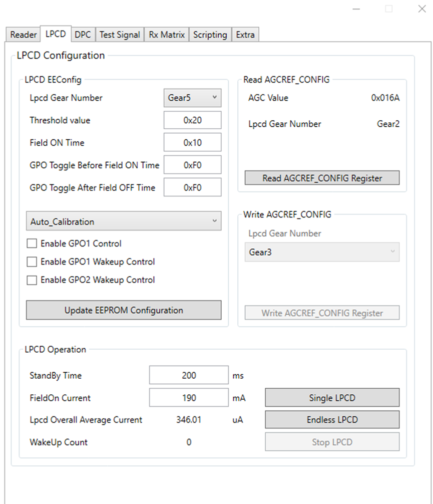Viewport: 433px width, 504px height.
Task: Open the Auto_Calibration mode dropdown
Action: point(123,221)
